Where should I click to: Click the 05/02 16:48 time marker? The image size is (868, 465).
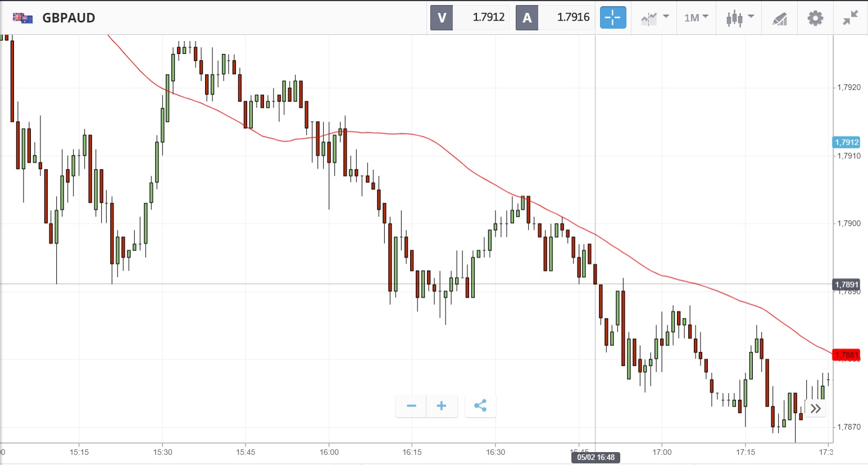596,457
